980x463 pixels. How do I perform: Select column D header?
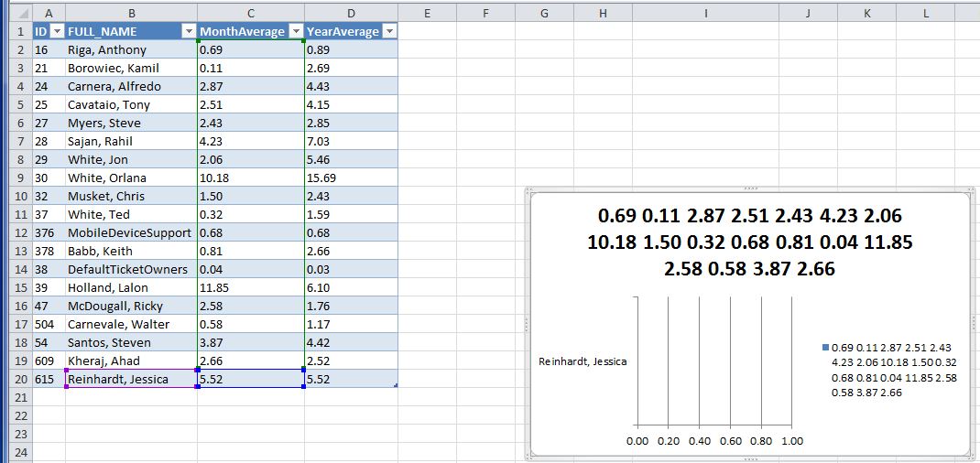point(352,13)
